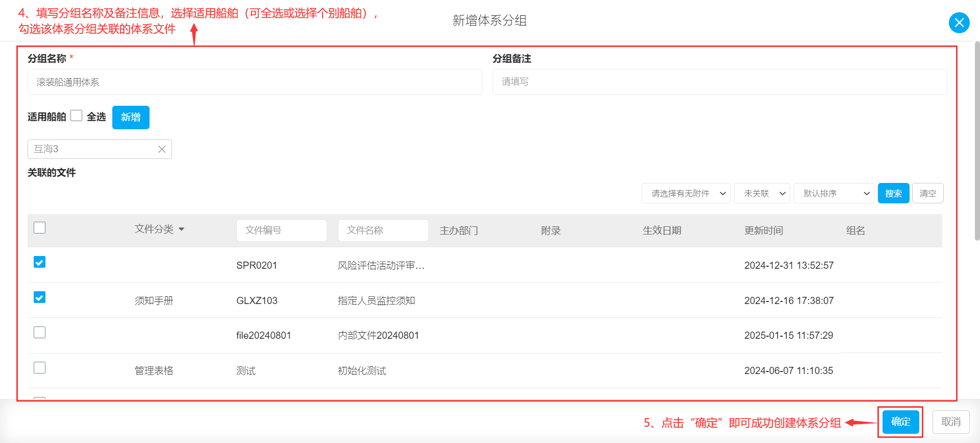Click the 组名 column header

click(856, 230)
